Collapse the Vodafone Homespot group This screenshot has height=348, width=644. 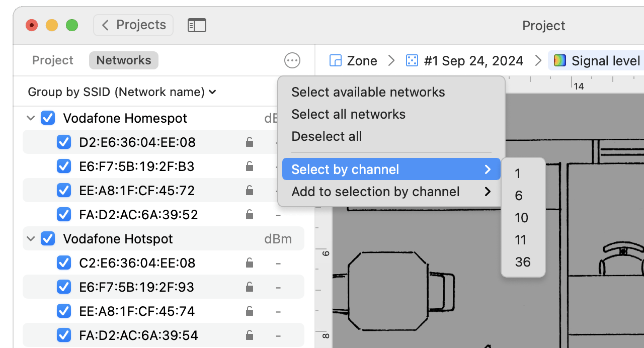coord(31,118)
